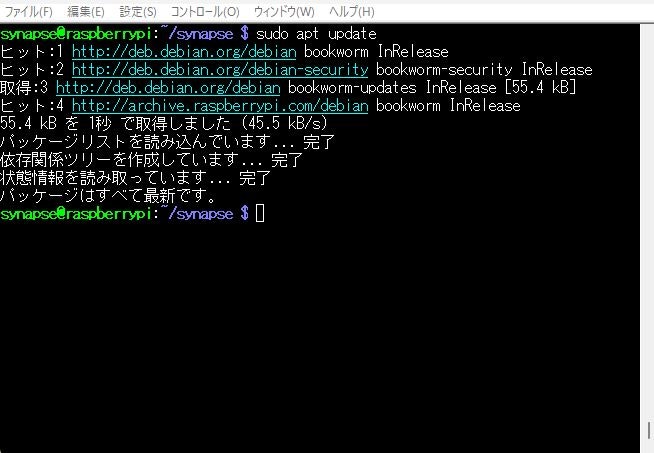Click the archive.raspberrypi.com/debian link

point(220,106)
